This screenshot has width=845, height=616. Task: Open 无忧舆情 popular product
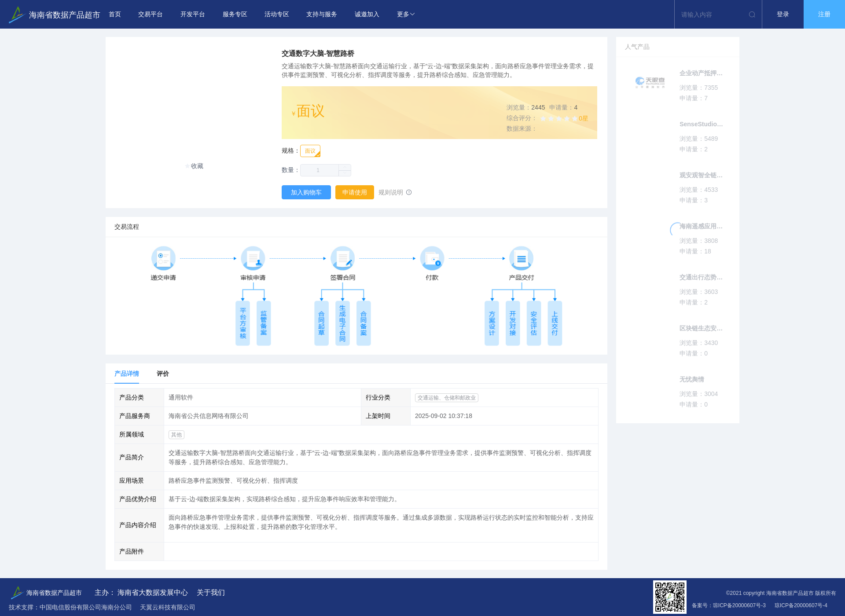click(692, 379)
